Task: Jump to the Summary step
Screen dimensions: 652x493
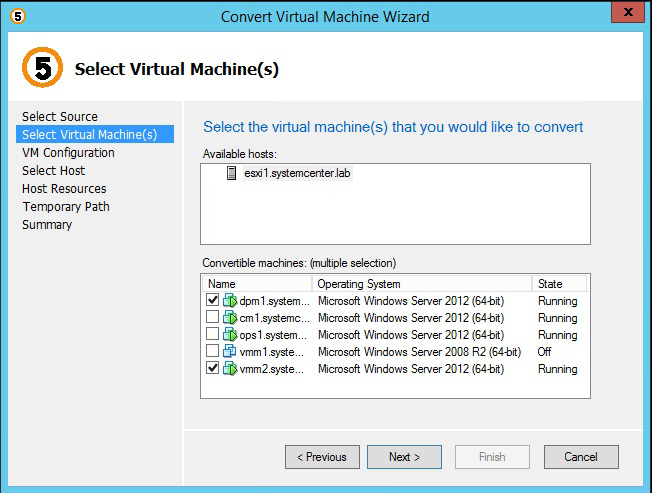Action: [x=47, y=225]
